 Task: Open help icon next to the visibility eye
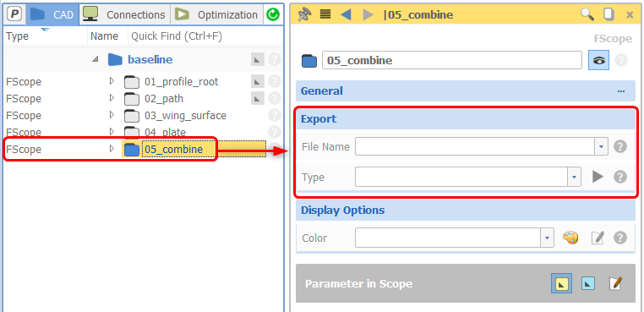point(621,60)
